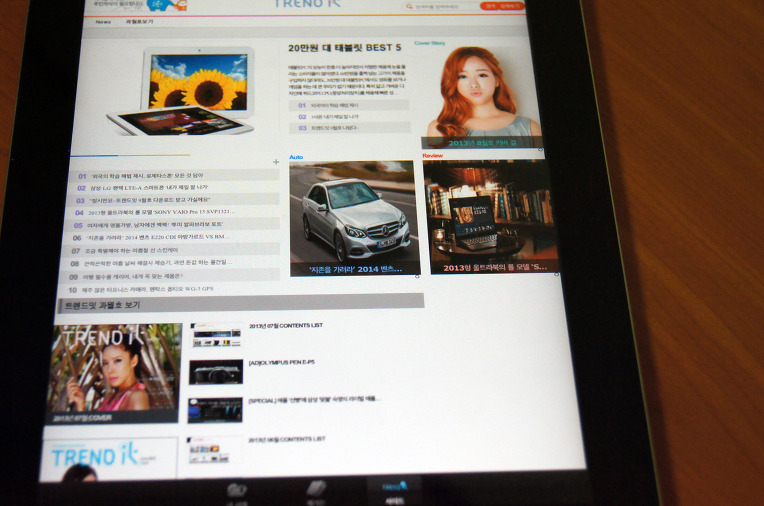Open the 2013년 06월 CONTENTS LIST title

coord(286,440)
